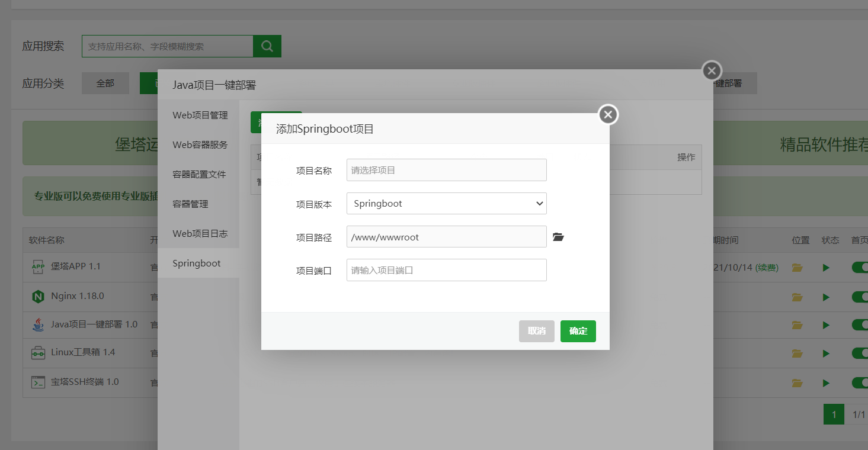The width and height of the screenshot is (868, 450).
Task: Close the Java项目一键部署 window
Action: 712,71
